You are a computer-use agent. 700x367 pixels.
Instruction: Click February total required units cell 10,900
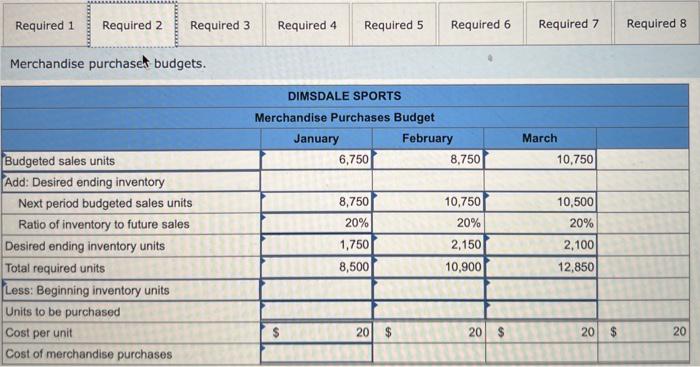(x=428, y=267)
